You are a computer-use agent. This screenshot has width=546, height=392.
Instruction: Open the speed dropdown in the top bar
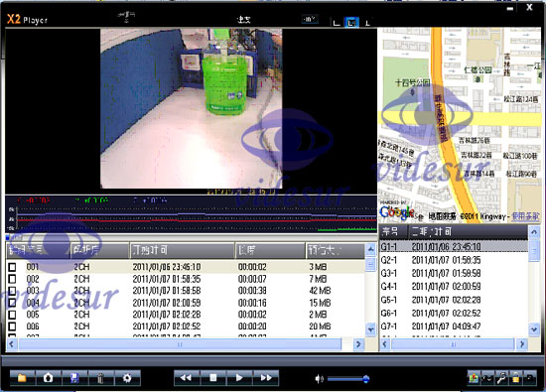coord(310,19)
